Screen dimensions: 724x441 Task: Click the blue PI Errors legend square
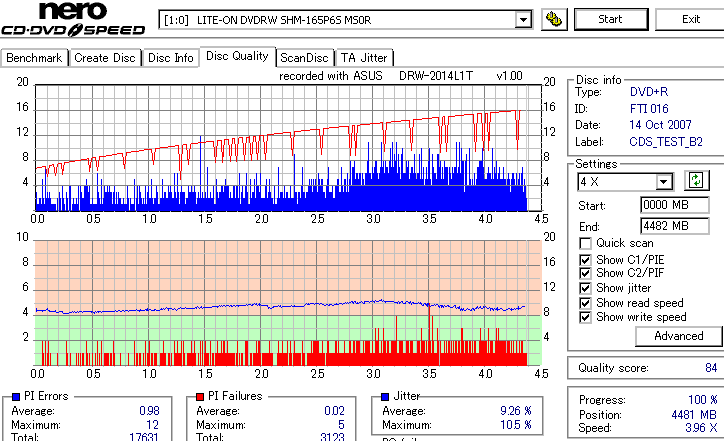[16, 396]
